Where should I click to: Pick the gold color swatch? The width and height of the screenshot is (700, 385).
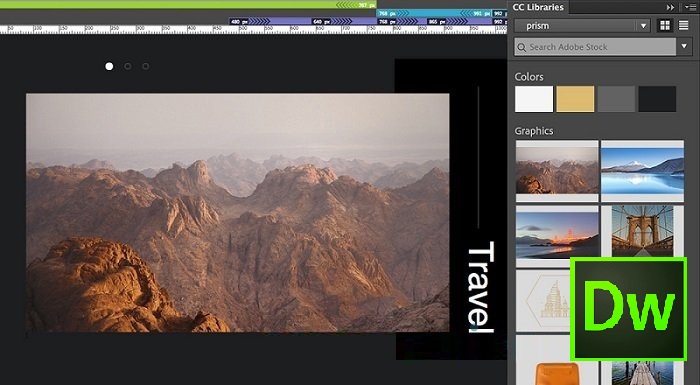click(x=575, y=99)
